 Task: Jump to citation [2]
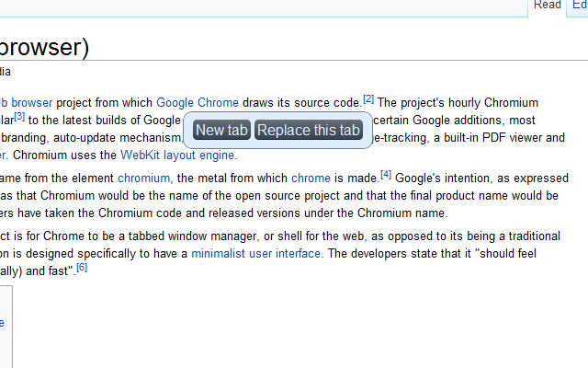coord(368,99)
